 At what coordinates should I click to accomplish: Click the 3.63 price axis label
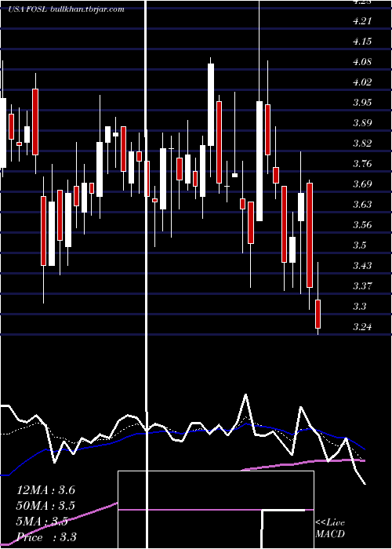362,204
